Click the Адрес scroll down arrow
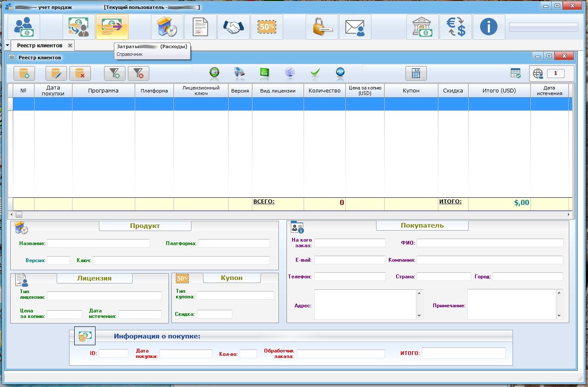This screenshot has width=588, height=387. pos(419,316)
